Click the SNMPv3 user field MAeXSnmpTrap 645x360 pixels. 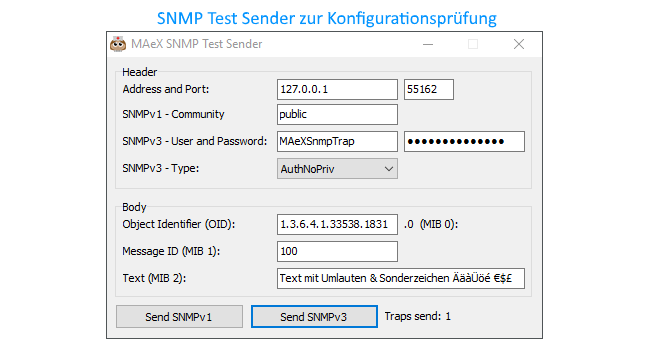tap(337, 142)
